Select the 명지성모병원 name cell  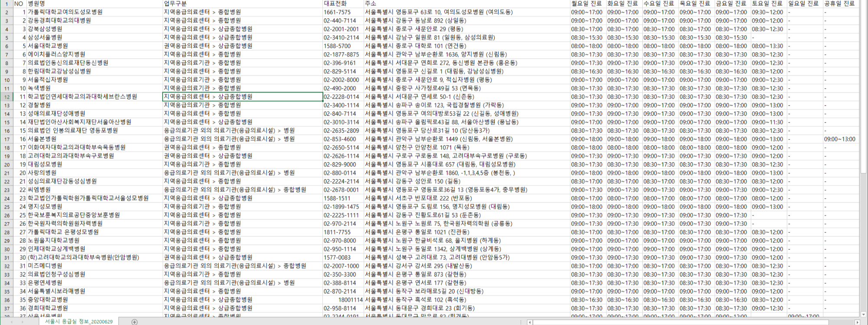95,207
